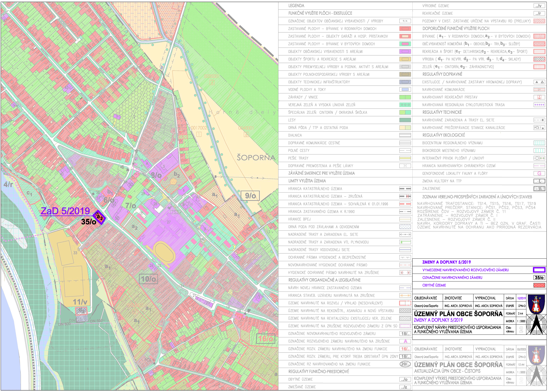Click the existing/proposed transit stops triangle symbols

click(539, 82)
